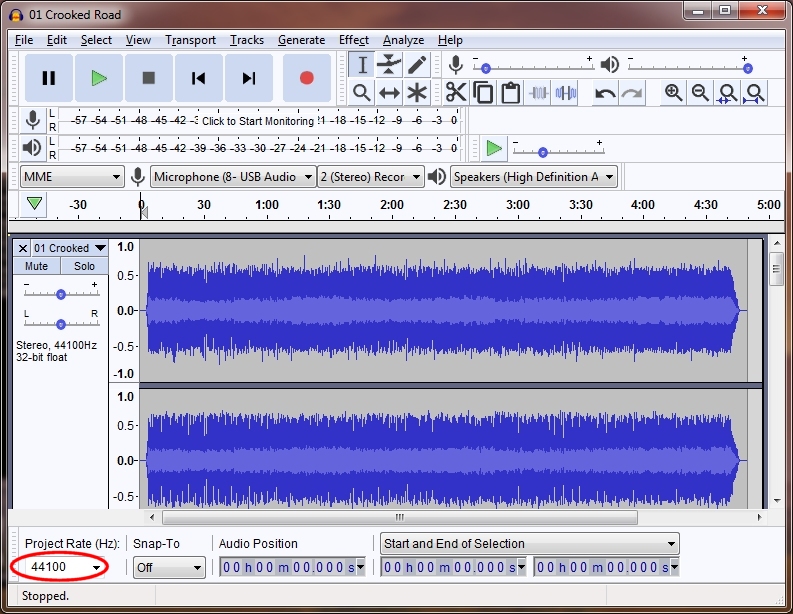The height and width of the screenshot is (614, 793).
Task: Click the track pan L/R slider knob
Action: coord(61,324)
